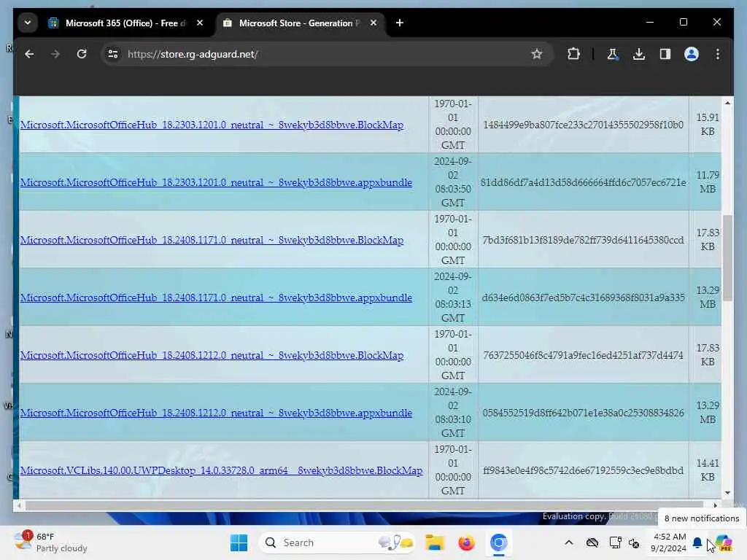Select hash starting with 7bd3f681b13f81
The height and width of the screenshot is (560, 747).
click(x=583, y=240)
